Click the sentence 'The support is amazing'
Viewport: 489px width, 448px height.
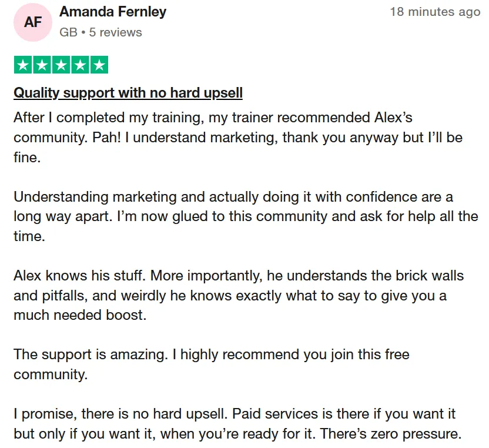[x=91, y=355]
